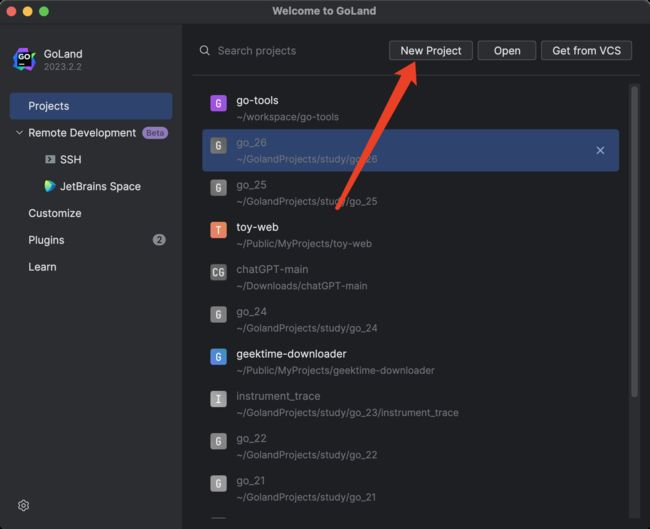Click the GoLand application logo
650x529 pixels.
point(24,59)
